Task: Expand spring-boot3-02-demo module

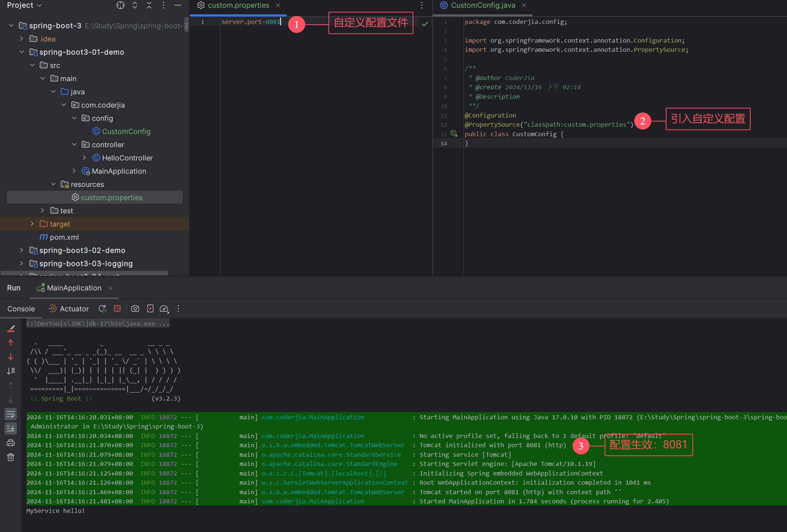Action: coord(22,250)
